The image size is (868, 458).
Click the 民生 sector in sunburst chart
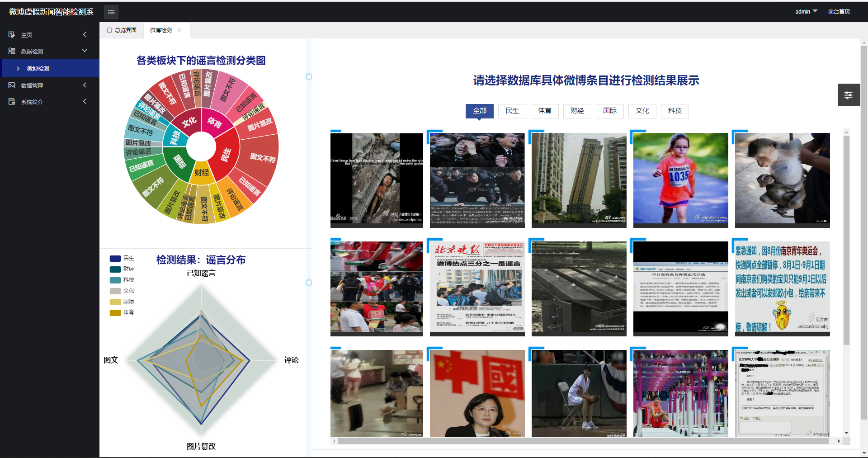pyautogui.click(x=226, y=155)
